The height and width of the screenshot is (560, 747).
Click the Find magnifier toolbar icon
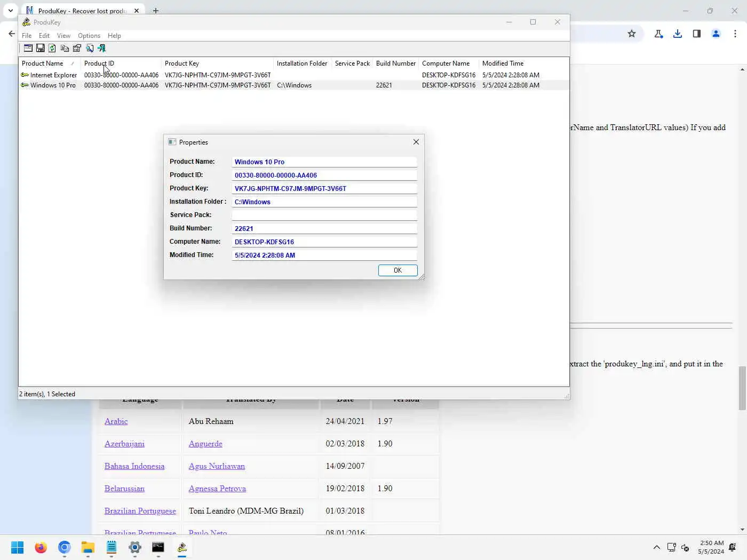(90, 48)
